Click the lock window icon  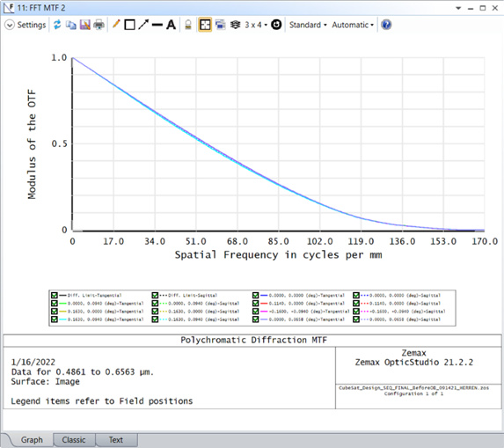[x=188, y=25]
